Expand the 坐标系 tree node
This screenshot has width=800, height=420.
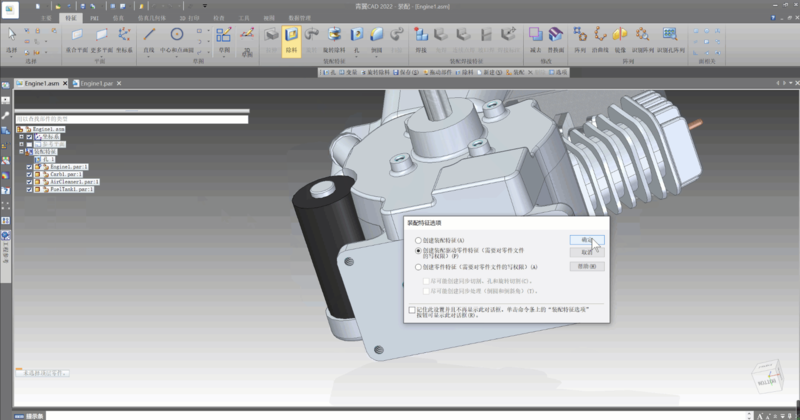(22, 137)
